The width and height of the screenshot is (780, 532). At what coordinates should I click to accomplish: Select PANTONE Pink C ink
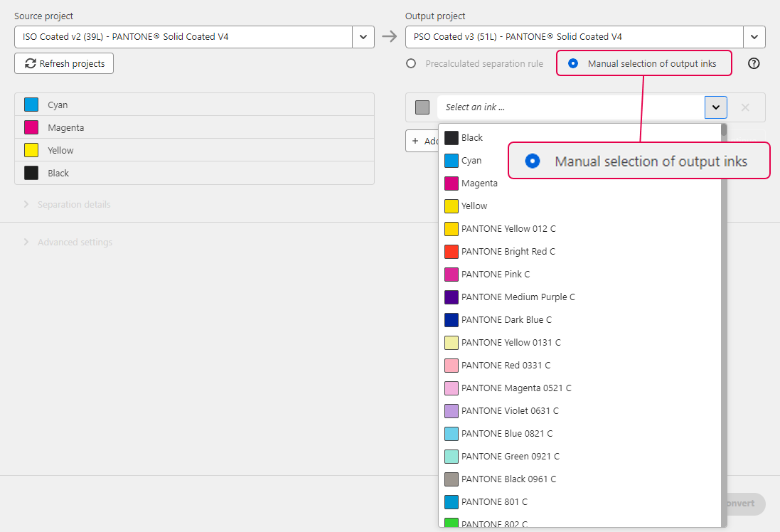pyautogui.click(x=580, y=275)
